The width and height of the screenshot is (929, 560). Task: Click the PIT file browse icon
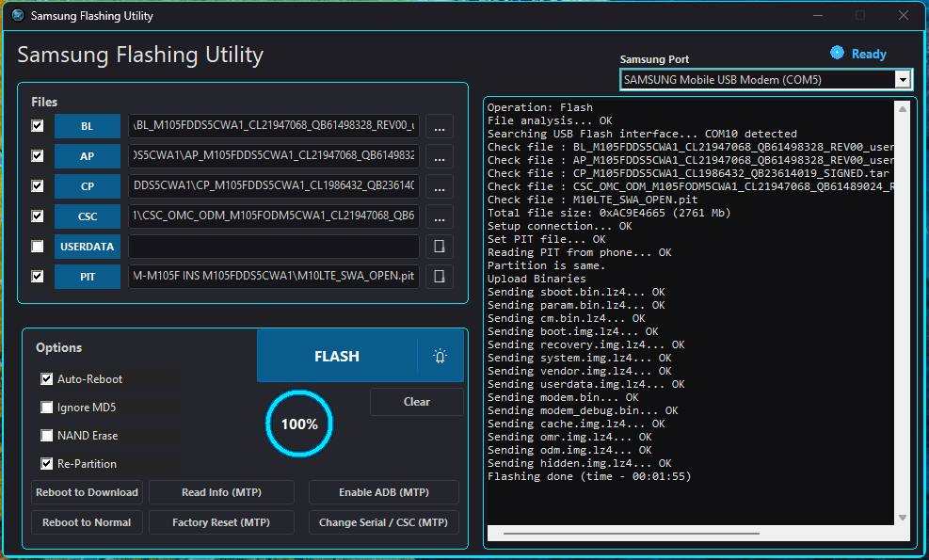[x=439, y=277]
